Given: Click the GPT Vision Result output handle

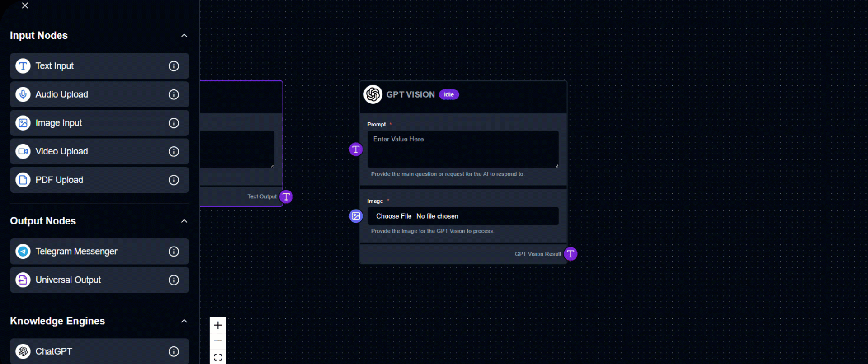Looking at the screenshot, I should point(571,254).
